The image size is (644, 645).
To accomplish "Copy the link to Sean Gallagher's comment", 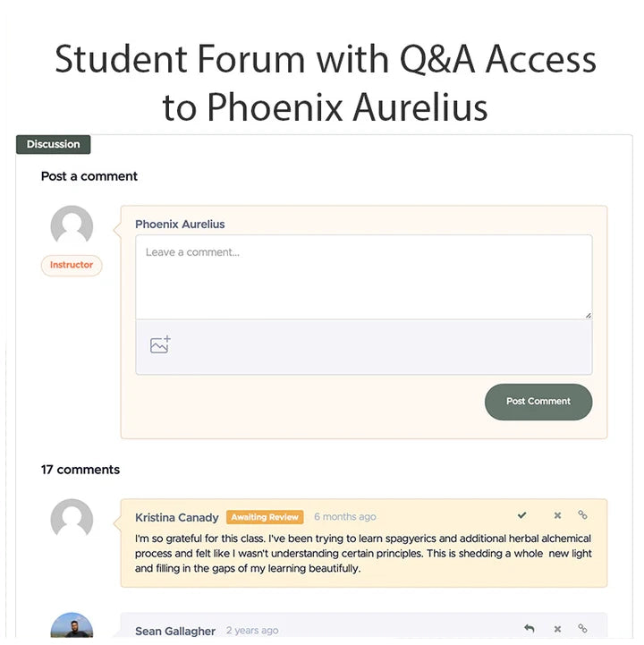I will [582, 629].
